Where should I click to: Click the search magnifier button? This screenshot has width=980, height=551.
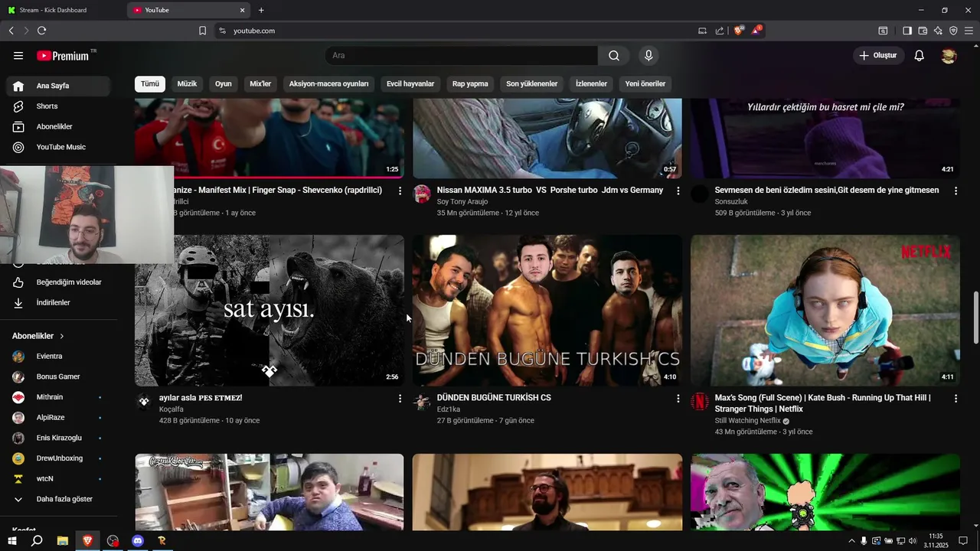614,56
